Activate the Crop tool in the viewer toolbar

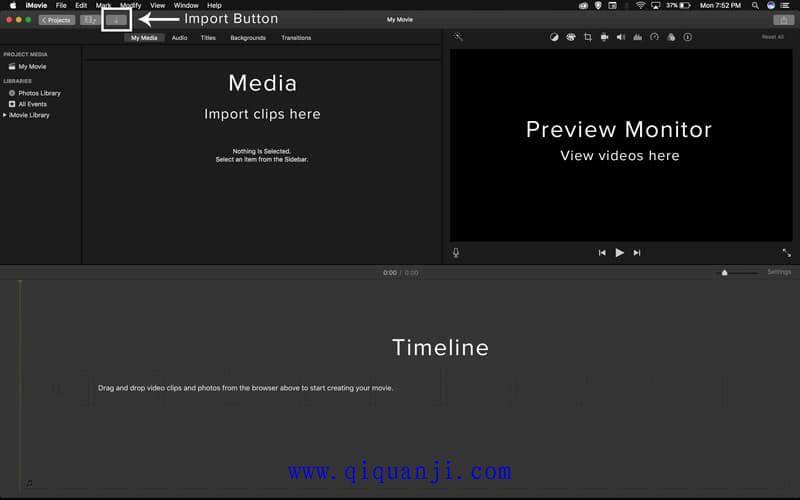(x=588, y=37)
